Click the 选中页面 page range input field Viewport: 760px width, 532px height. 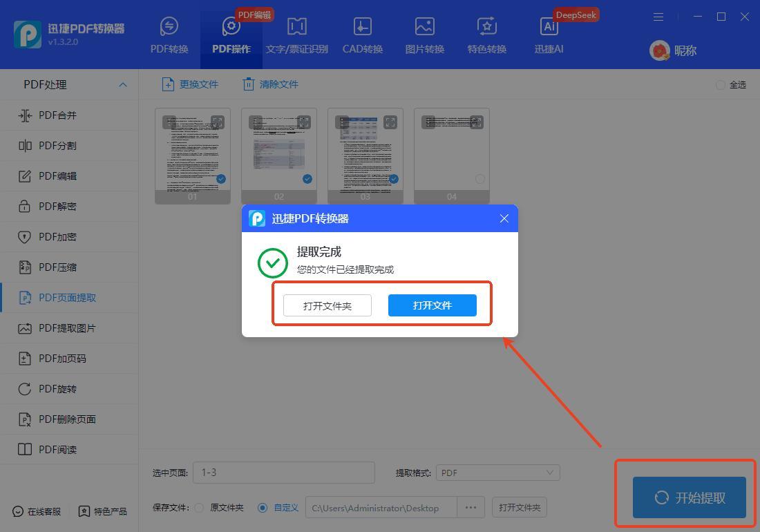pos(283,473)
